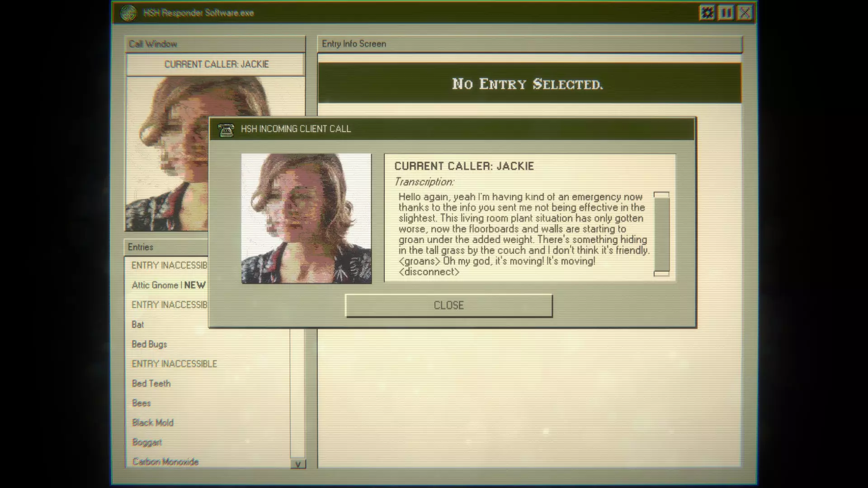Click the Current Caller: Jackie header bar
Screen dimensions: 868x488
click(x=216, y=65)
